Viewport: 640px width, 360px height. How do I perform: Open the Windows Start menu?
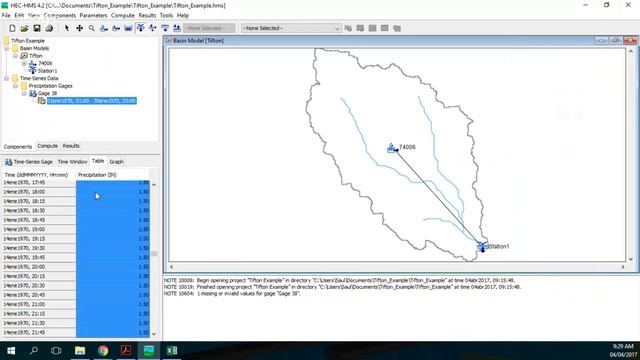pyautogui.click(x=11, y=351)
